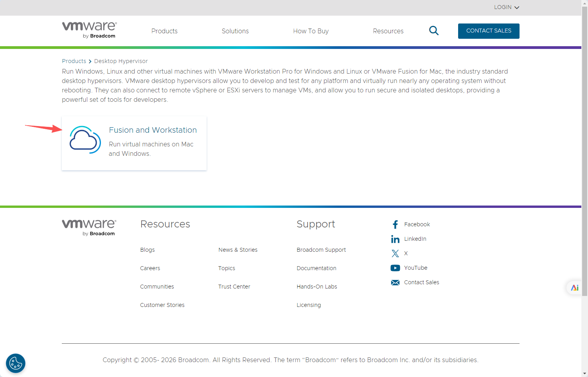The width and height of the screenshot is (588, 377).
Task: Open the Customer Stories link
Action: coord(162,305)
